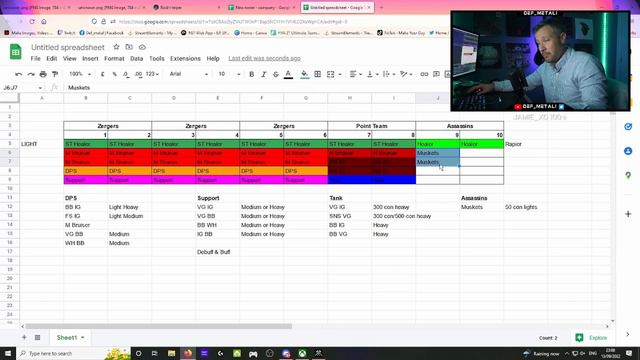The height and width of the screenshot is (360, 640).
Task: Open the Help menu
Action: coord(213,59)
